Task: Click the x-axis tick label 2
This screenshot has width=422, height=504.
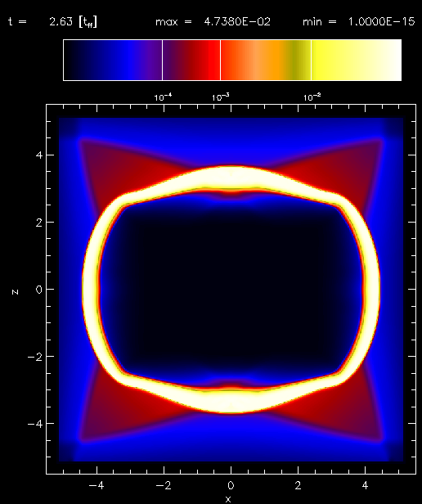Action: tap(298, 485)
